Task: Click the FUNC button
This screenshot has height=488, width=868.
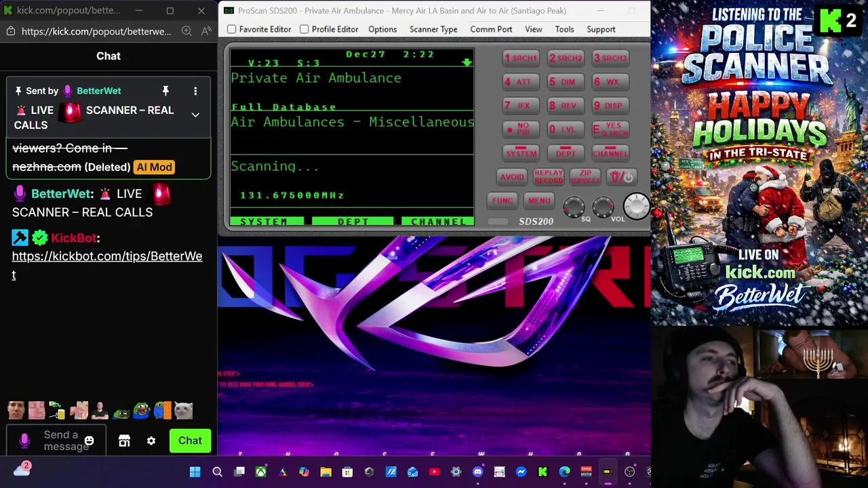Action: pos(502,201)
